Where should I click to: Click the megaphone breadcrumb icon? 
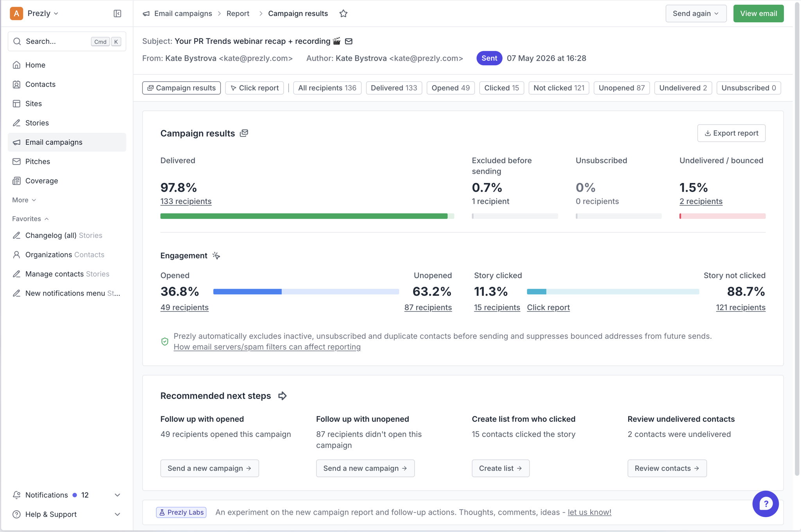pyautogui.click(x=146, y=13)
